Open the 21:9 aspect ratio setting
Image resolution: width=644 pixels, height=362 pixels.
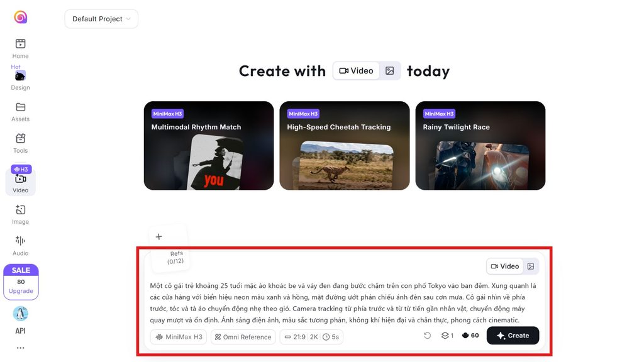[x=295, y=337]
